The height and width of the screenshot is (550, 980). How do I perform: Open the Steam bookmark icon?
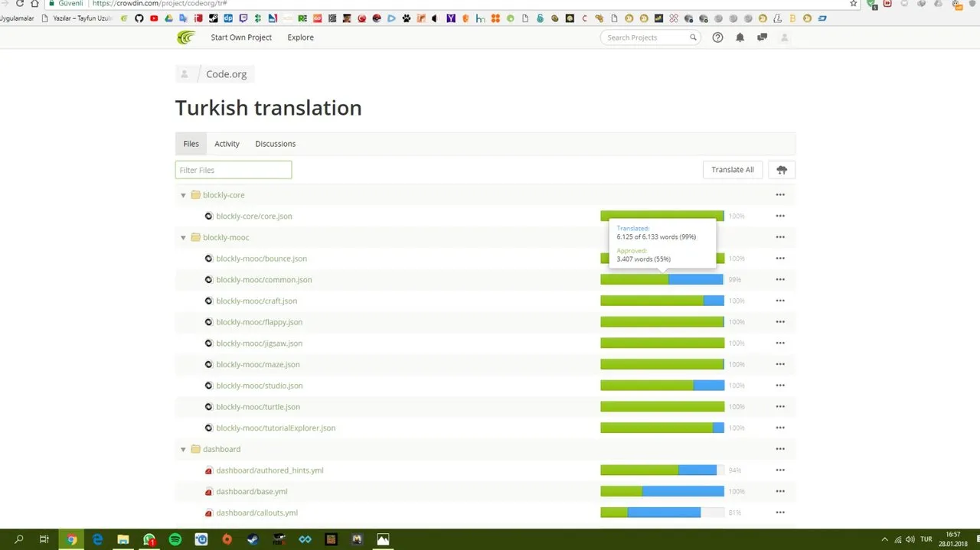click(x=214, y=18)
